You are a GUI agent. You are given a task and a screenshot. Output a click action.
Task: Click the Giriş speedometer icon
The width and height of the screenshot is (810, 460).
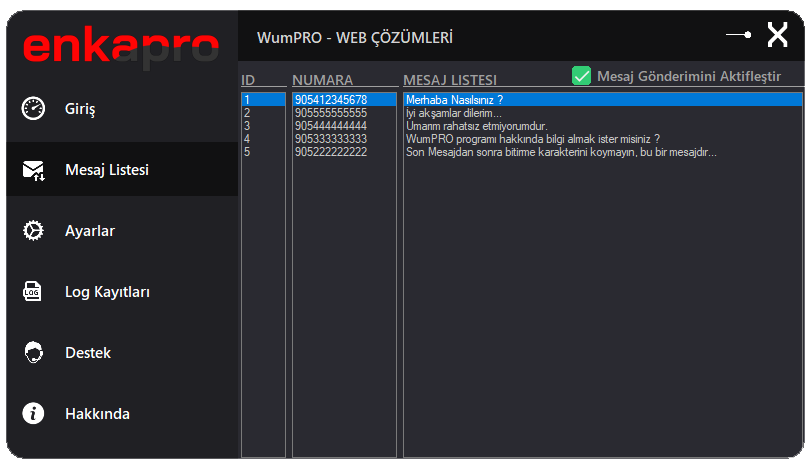33,109
